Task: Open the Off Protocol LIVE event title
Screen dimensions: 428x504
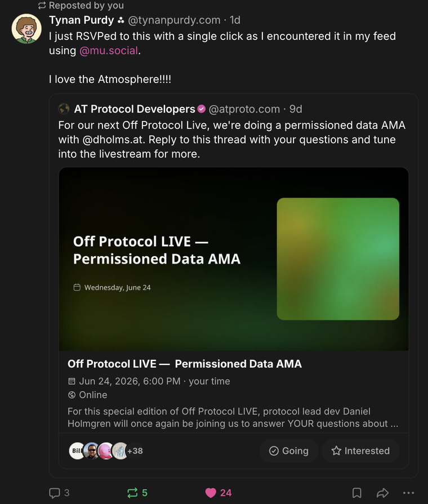Action: click(x=185, y=364)
